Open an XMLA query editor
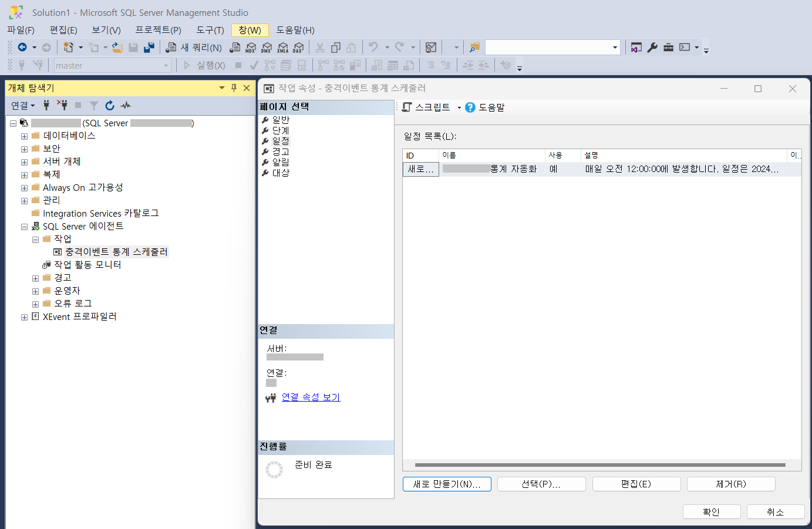 pos(282,48)
